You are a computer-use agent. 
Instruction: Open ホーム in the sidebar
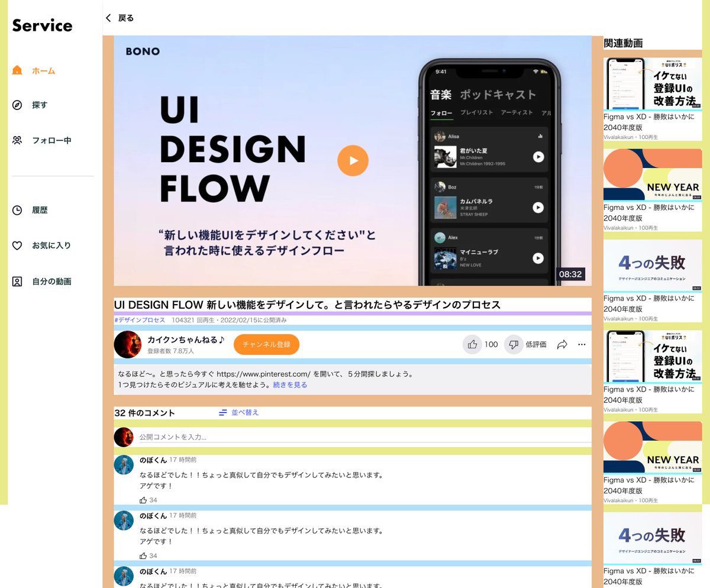click(34, 70)
